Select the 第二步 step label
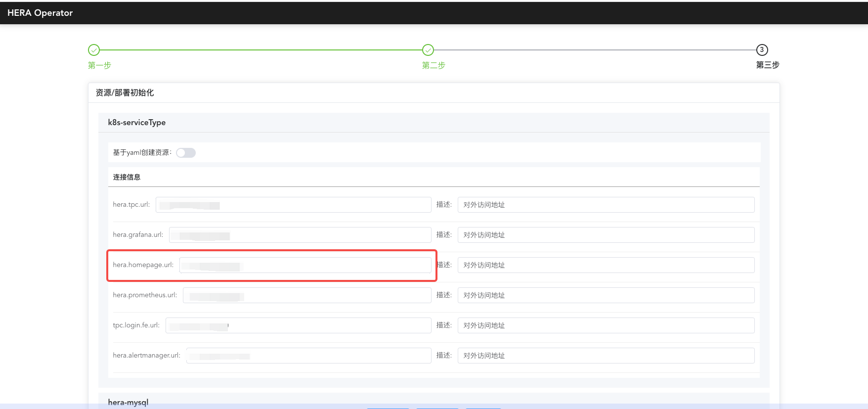Screen dimensions: 868x409 [x=434, y=65]
